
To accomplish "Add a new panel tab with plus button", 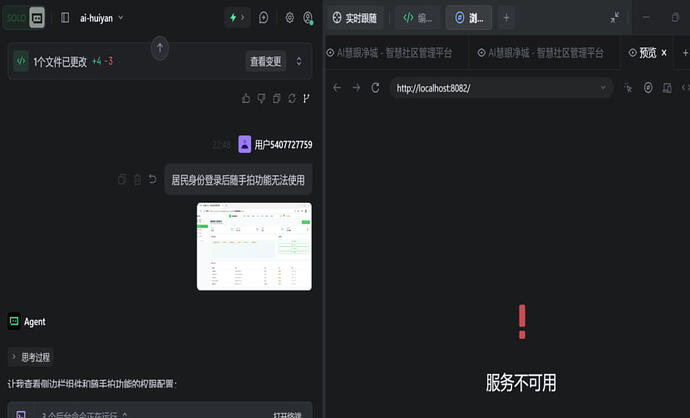I will coord(506,18).
